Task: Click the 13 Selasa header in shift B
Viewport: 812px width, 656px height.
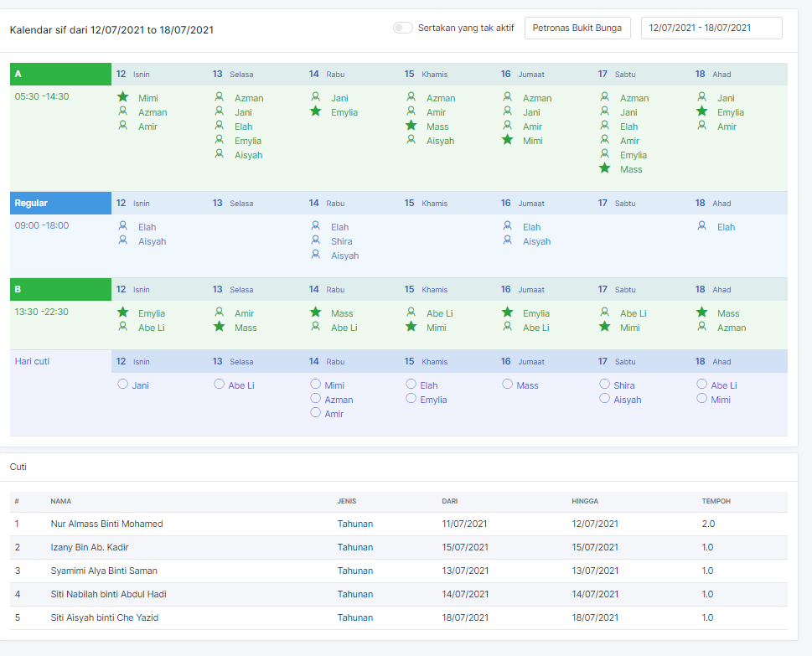Action: (x=232, y=289)
